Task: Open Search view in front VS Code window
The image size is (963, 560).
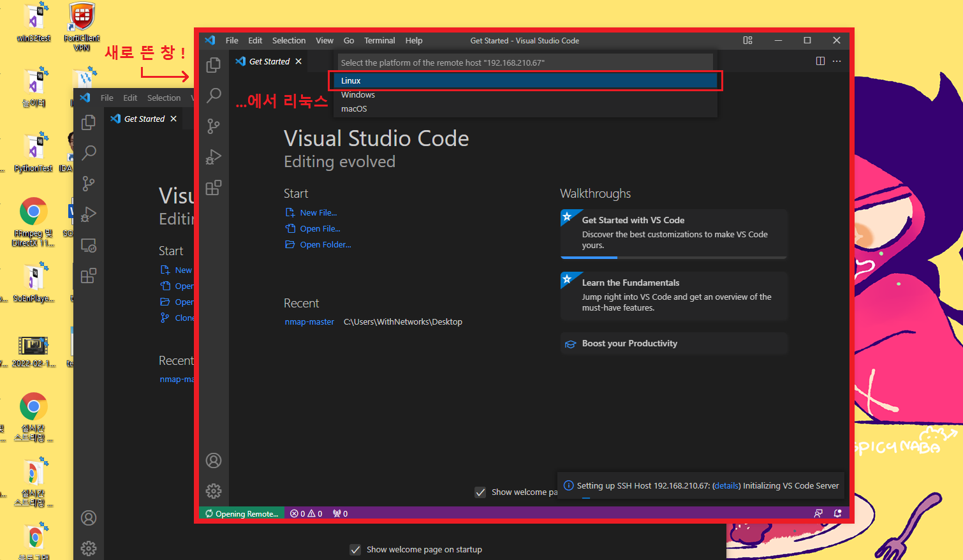Action: (x=214, y=96)
